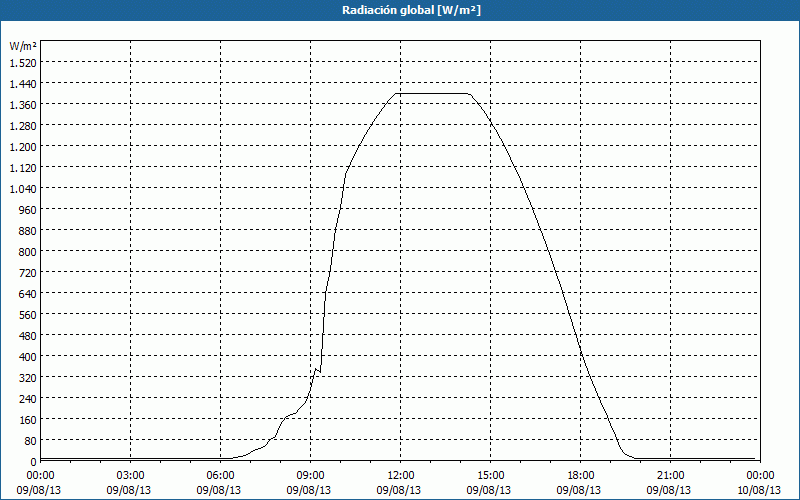Click the 960 y-axis label
This screenshot has width=800, height=500.
point(29,209)
